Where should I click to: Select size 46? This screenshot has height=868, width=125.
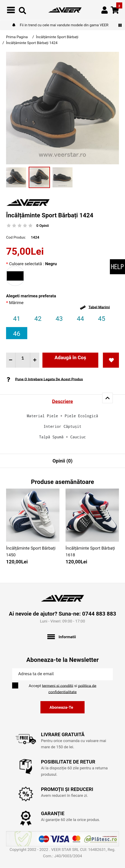pyautogui.click(x=16, y=333)
